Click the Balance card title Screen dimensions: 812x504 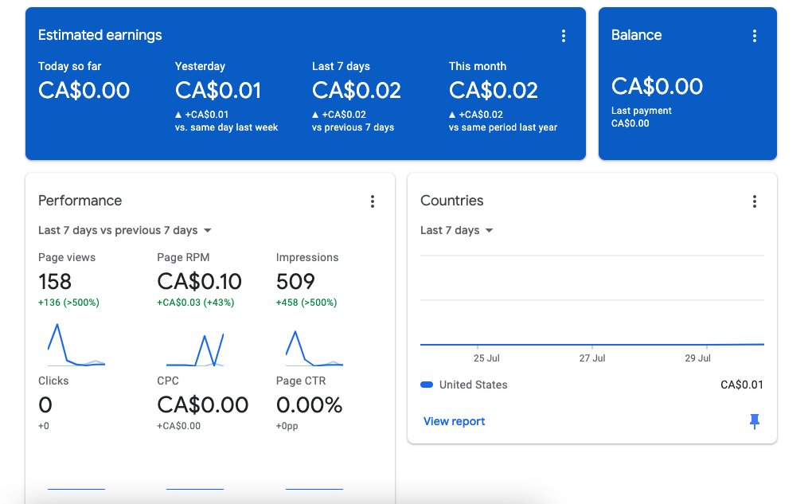pyautogui.click(x=636, y=35)
